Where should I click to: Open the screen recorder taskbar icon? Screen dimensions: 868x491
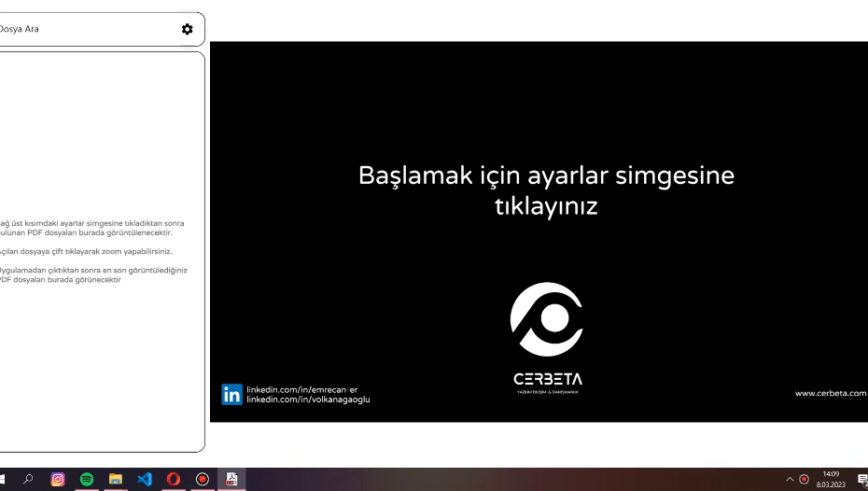[203, 479]
